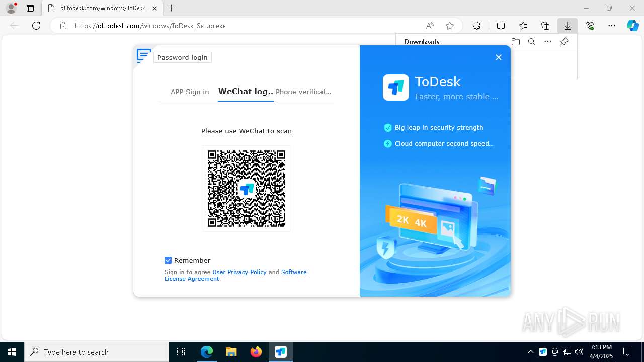
Task: Select the WeChat login tab
Action: pos(246,92)
